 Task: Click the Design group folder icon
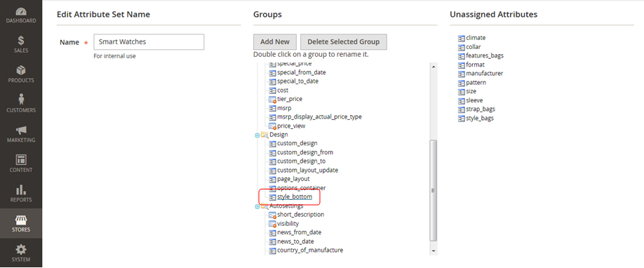(x=264, y=135)
